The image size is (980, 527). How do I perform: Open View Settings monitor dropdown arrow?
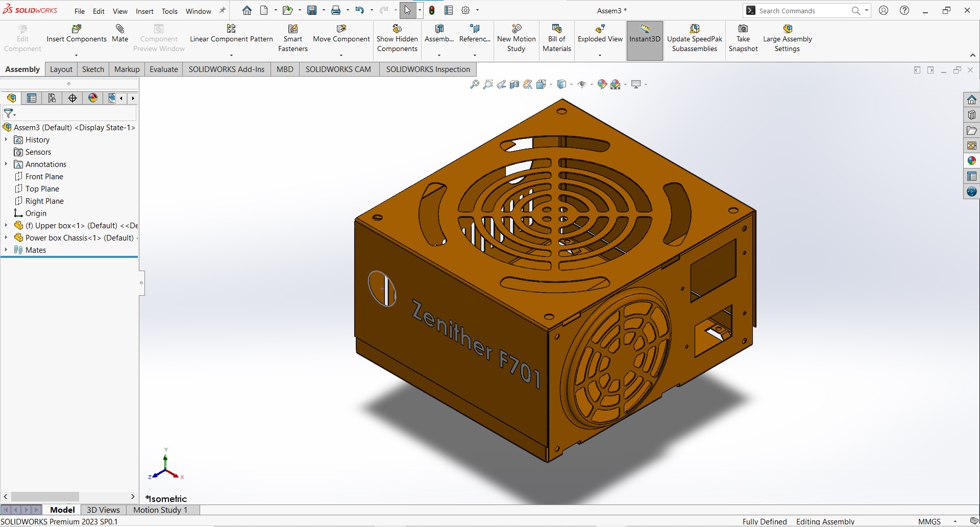[x=646, y=84]
